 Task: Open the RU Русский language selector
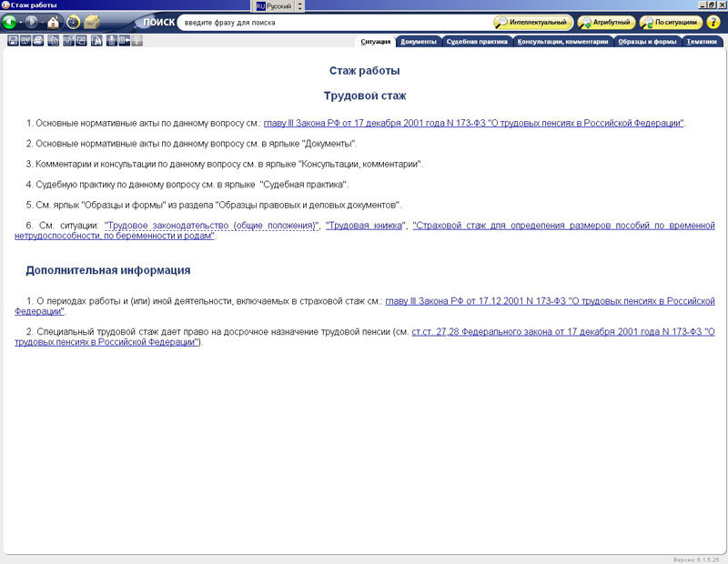coord(274,5)
